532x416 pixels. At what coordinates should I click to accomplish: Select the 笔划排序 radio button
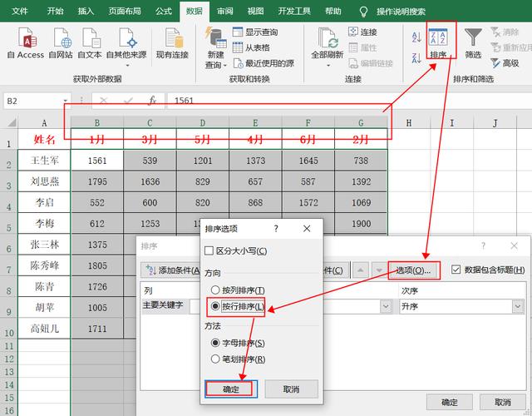pyautogui.click(x=215, y=359)
